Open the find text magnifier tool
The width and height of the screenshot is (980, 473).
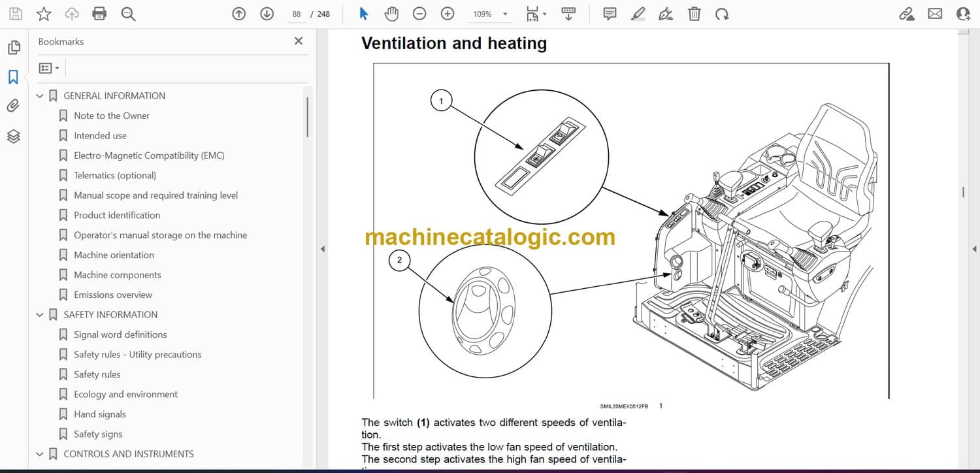pos(128,14)
